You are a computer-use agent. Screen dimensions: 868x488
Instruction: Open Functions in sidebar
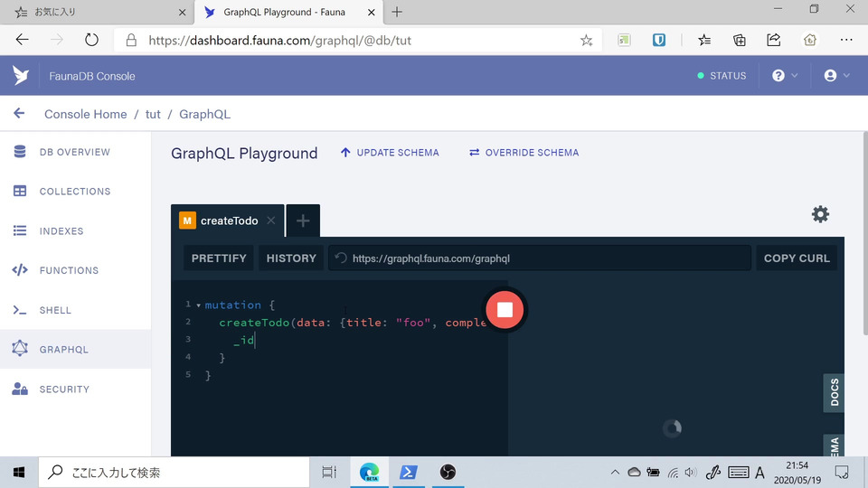(x=75, y=270)
